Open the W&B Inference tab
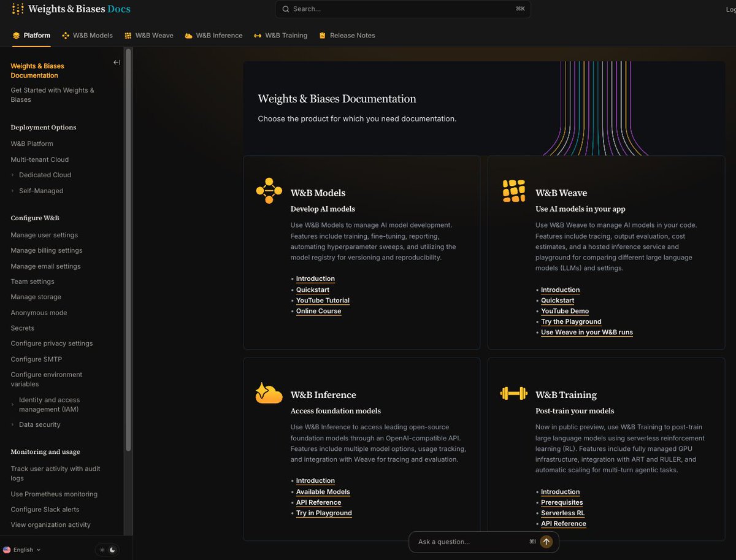This screenshot has height=560, width=736. point(213,36)
